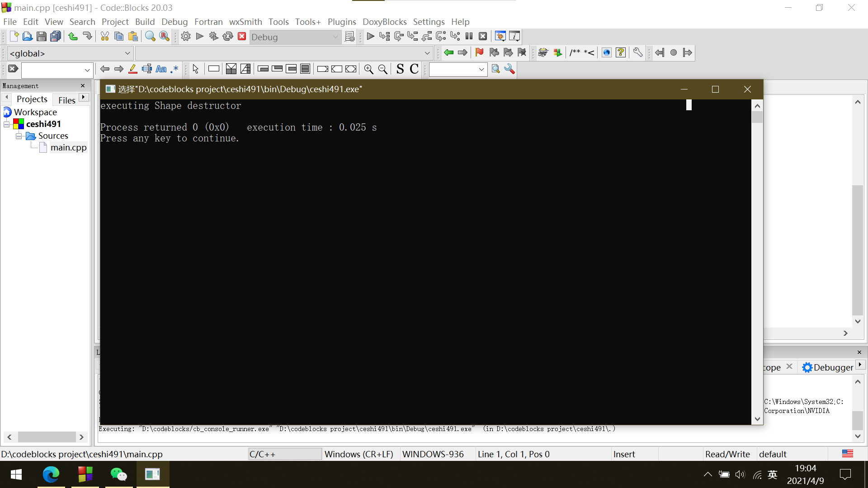The image size is (868, 488).
Task: Click the Build gear icon
Action: [x=185, y=37]
